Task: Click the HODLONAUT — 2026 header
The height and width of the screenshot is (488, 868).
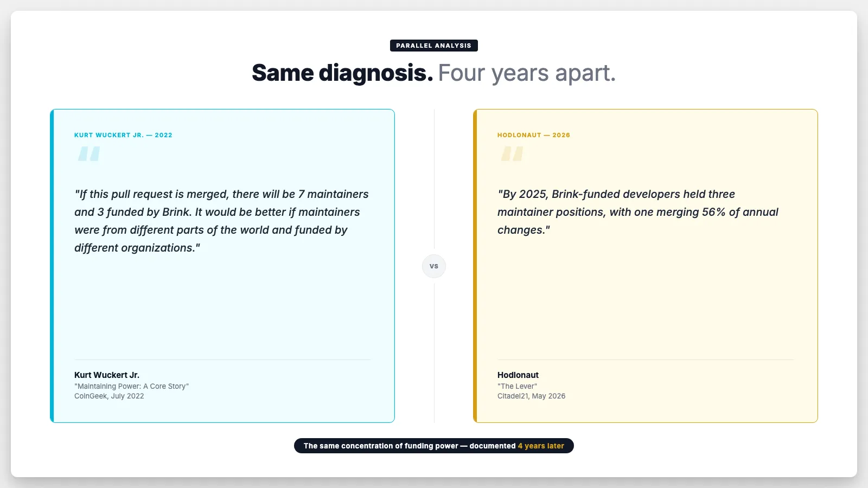Action: click(x=534, y=135)
